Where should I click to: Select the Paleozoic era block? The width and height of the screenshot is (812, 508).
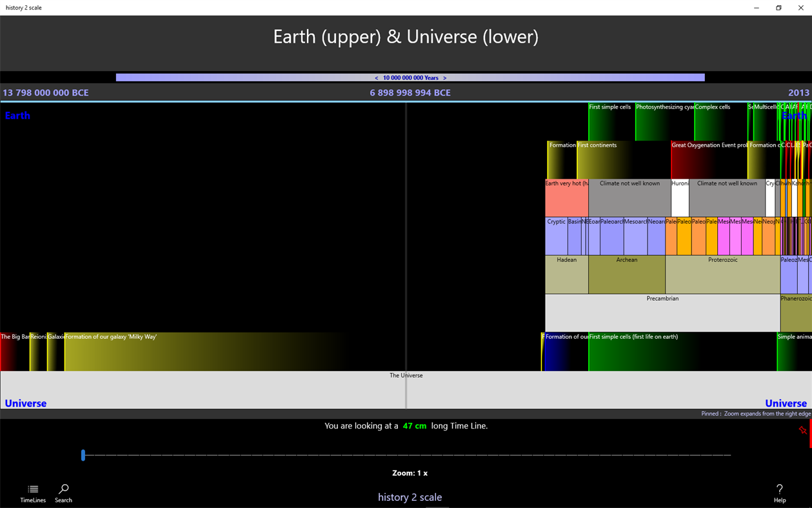tap(788, 274)
